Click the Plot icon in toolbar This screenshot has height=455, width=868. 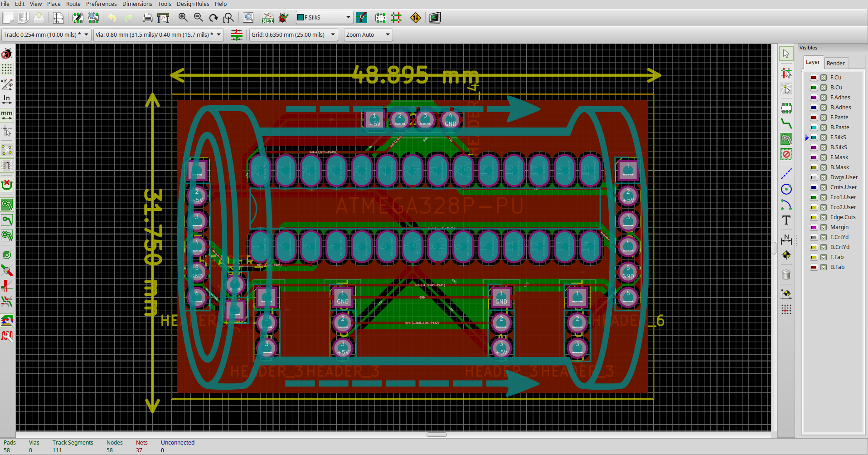pos(163,18)
